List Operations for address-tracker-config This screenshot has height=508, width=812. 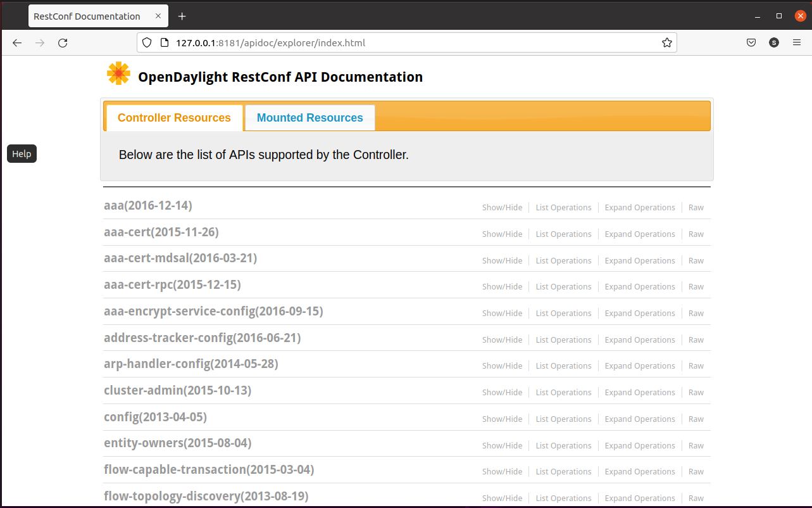(x=563, y=340)
